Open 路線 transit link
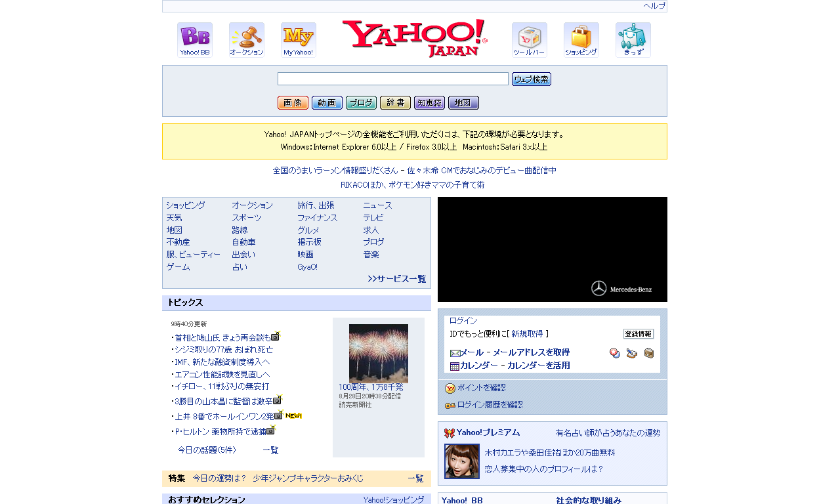This screenshot has height=504, width=840. tap(240, 230)
